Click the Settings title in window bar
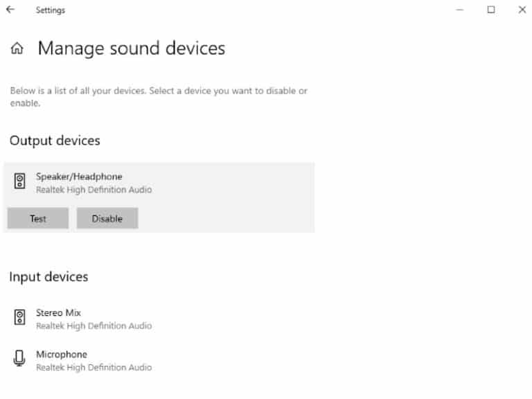 click(x=51, y=10)
